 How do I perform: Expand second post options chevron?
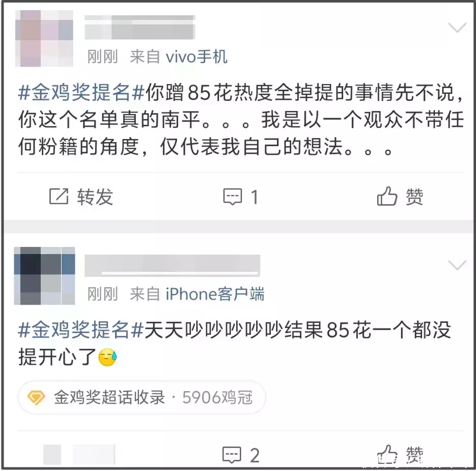point(457,265)
